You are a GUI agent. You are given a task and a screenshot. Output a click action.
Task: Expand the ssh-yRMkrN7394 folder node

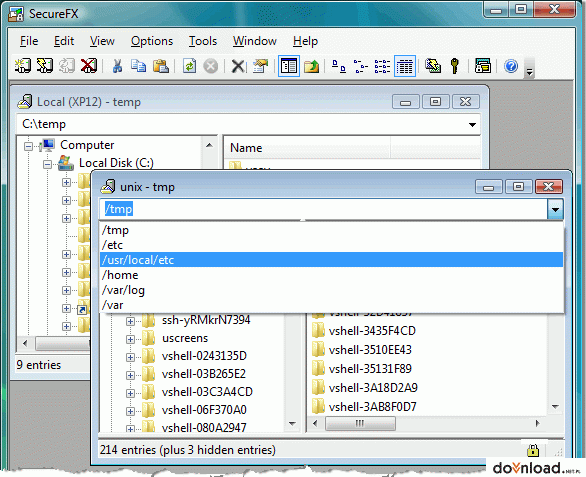(x=130, y=321)
